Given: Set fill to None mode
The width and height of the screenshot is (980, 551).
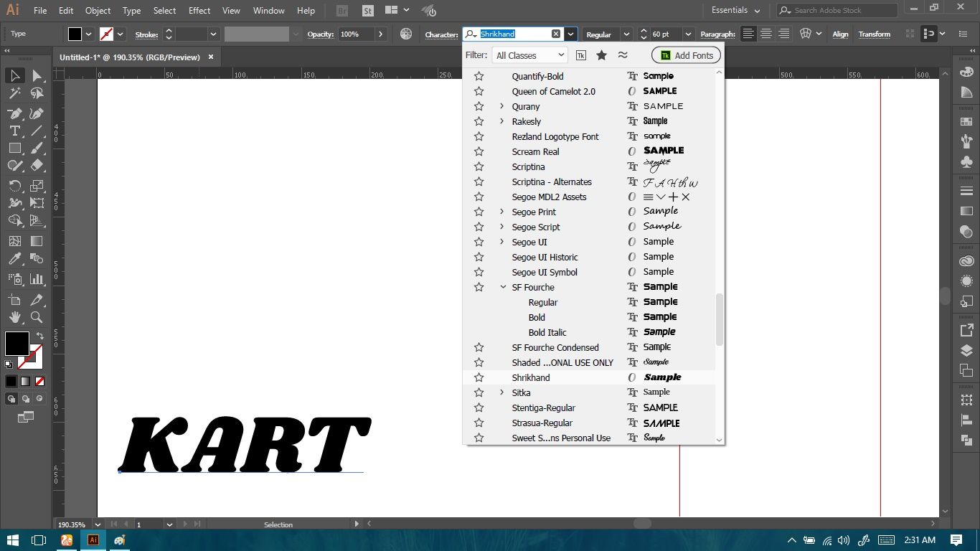Looking at the screenshot, I should pos(40,381).
